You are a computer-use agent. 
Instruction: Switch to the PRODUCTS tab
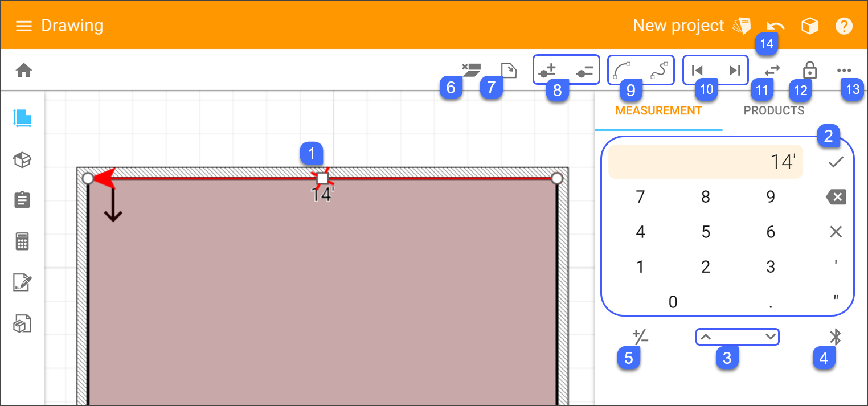pyautogui.click(x=774, y=110)
